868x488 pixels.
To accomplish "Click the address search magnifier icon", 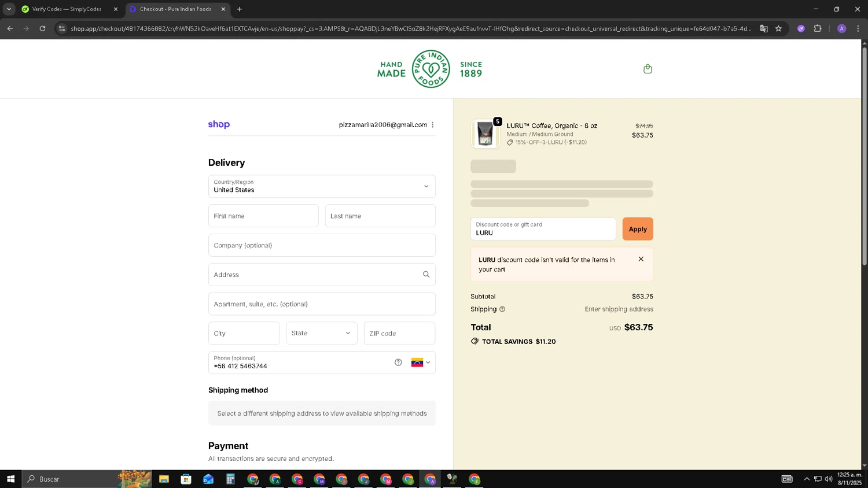I will (426, 275).
